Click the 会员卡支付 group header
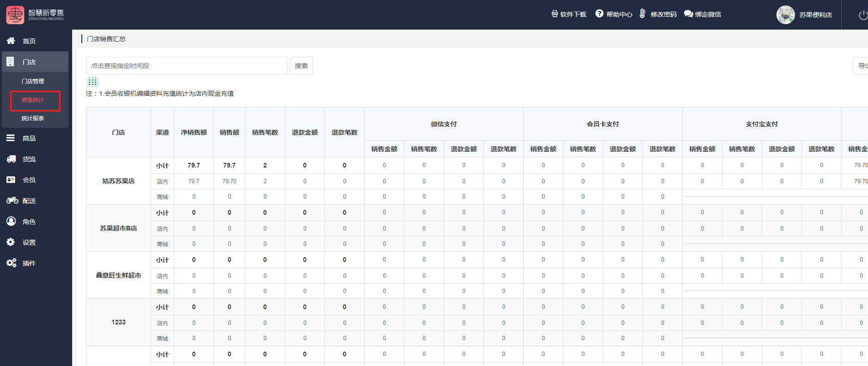The width and height of the screenshot is (868, 366). pos(603,124)
